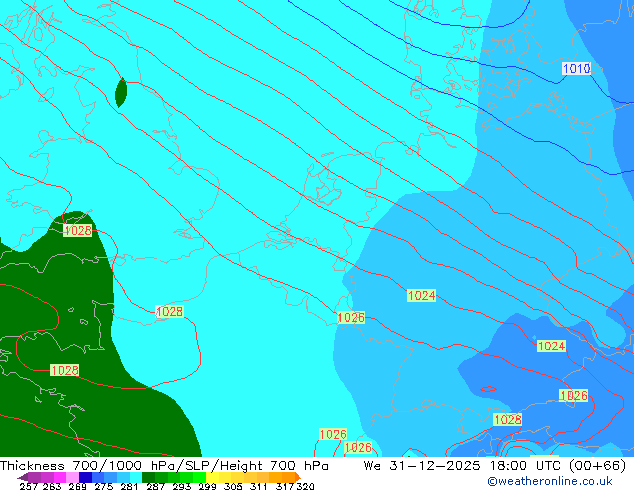The image size is (634, 490).
Task: Click the 1026 label at the cyan-blue boundary
Action: [351, 317]
